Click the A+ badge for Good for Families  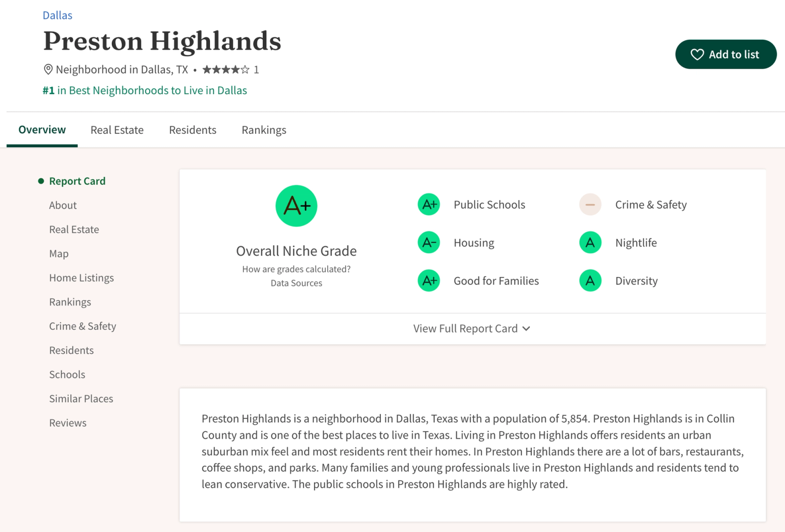point(429,281)
